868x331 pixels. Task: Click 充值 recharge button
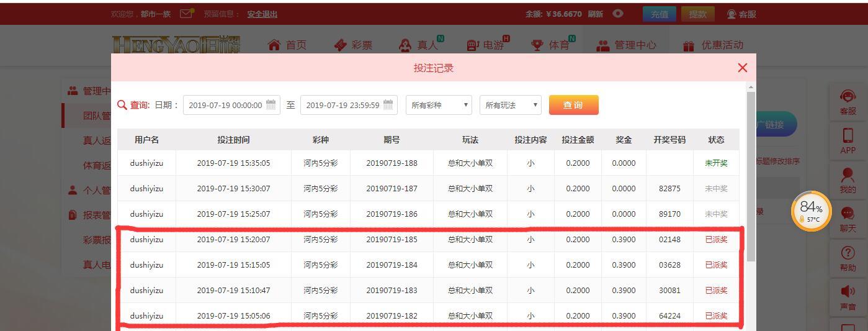coord(660,14)
